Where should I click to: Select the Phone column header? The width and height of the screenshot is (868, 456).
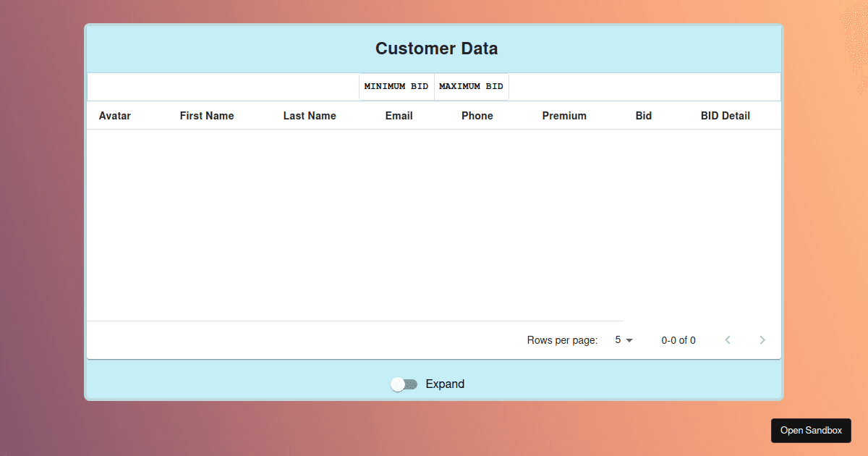pos(477,115)
